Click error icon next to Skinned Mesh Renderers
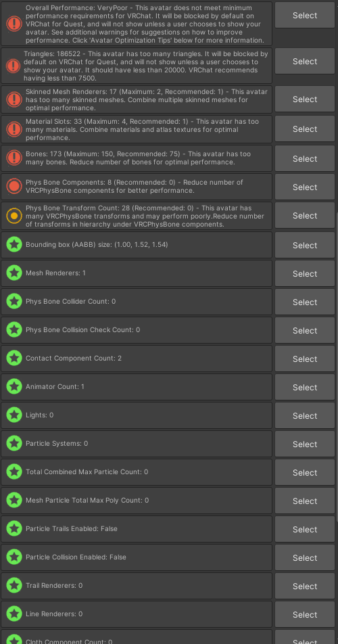 pos(14,99)
